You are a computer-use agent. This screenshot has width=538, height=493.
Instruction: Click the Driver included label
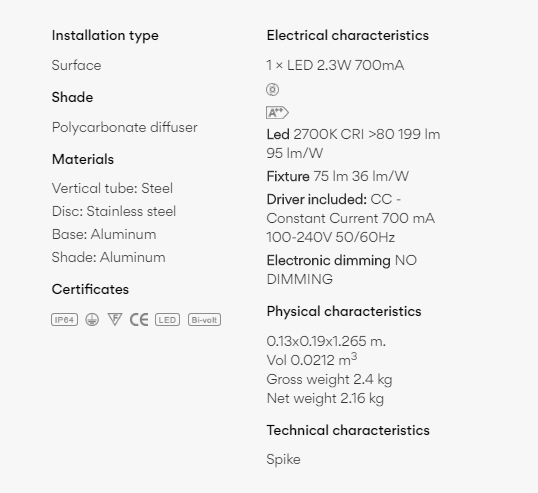317,199
